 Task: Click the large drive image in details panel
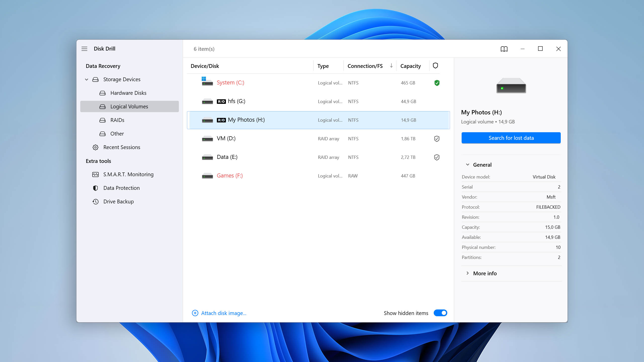coord(511,85)
